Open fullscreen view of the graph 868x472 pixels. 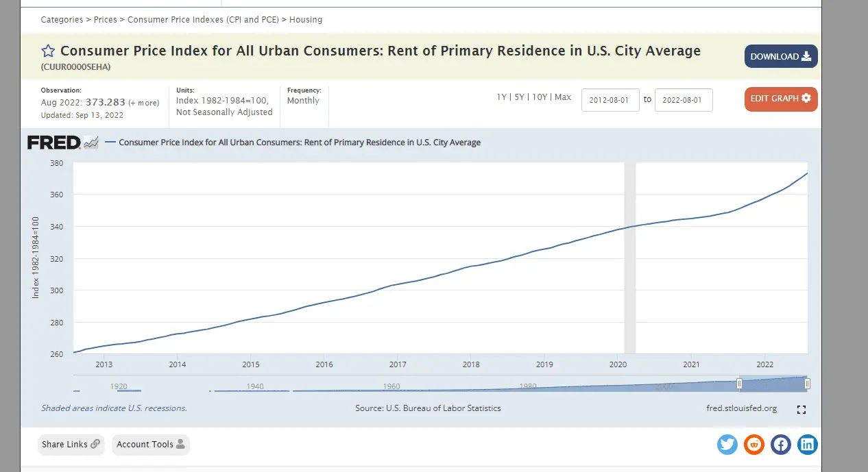pos(801,410)
